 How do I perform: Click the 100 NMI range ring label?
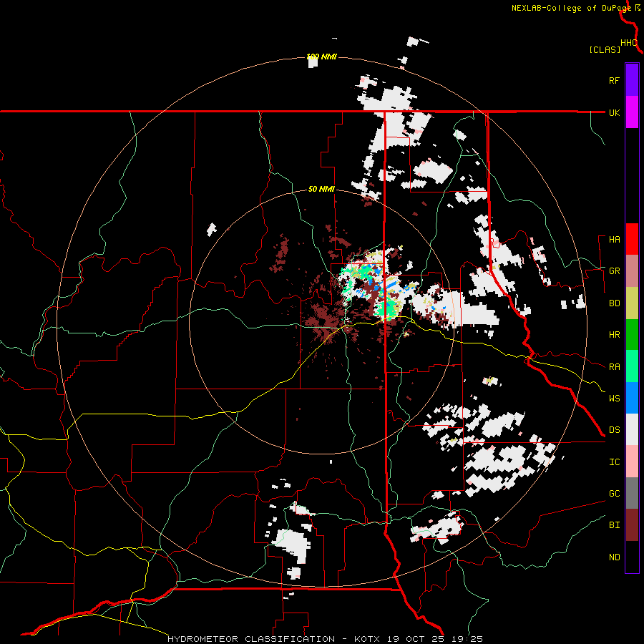[x=321, y=57]
